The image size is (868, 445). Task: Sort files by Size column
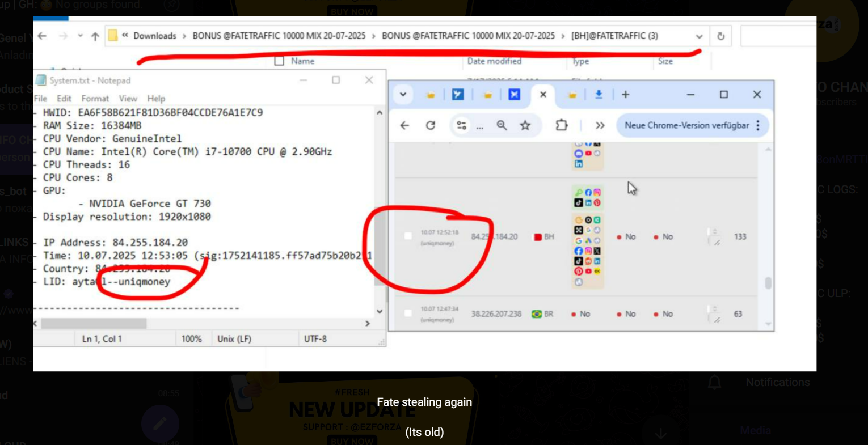click(665, 61)
